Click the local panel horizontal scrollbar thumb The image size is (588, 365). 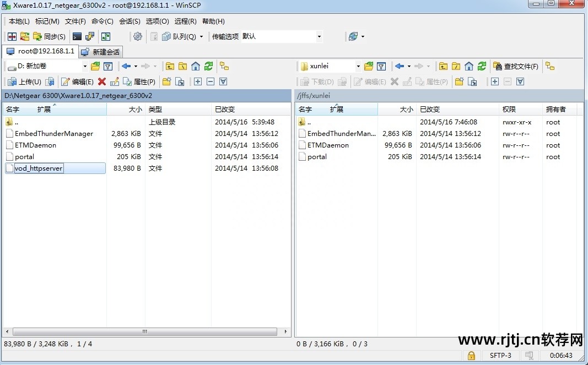[145, 331]
